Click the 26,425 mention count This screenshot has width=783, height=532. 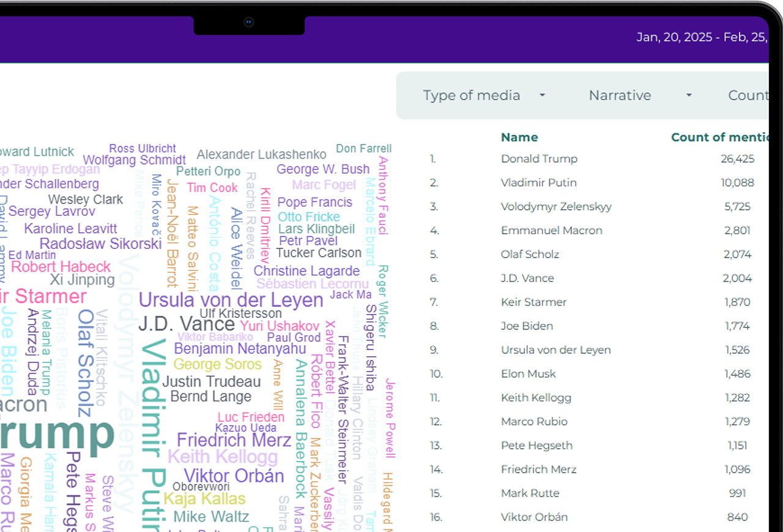737,158
